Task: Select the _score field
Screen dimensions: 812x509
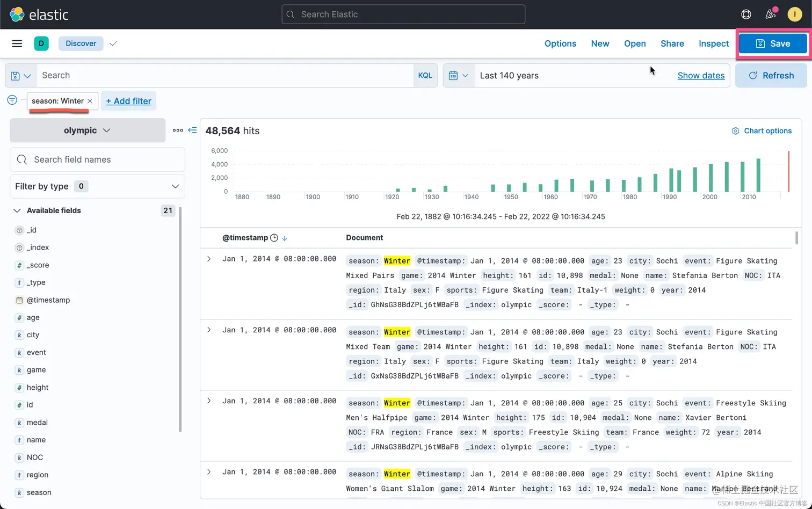Action: (x=38, y=265)
